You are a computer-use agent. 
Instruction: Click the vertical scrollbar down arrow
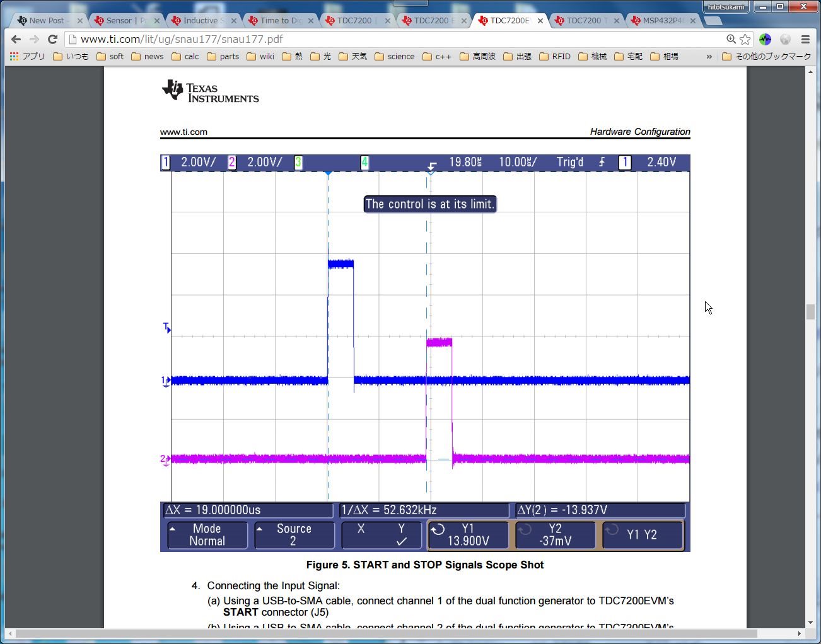tap(810, 623)
